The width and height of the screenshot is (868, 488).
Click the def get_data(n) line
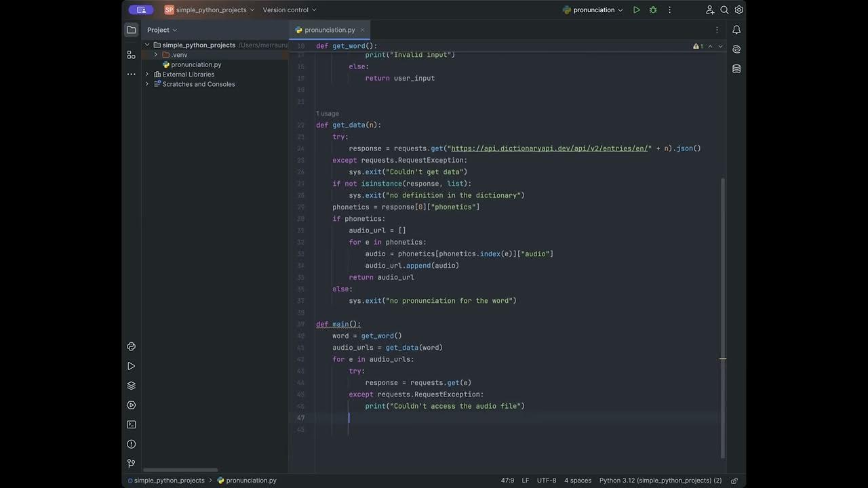(349, 125)
